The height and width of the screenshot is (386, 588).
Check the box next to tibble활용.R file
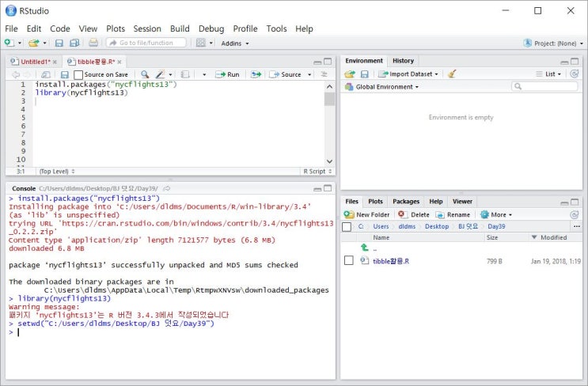tap(349, 260)
